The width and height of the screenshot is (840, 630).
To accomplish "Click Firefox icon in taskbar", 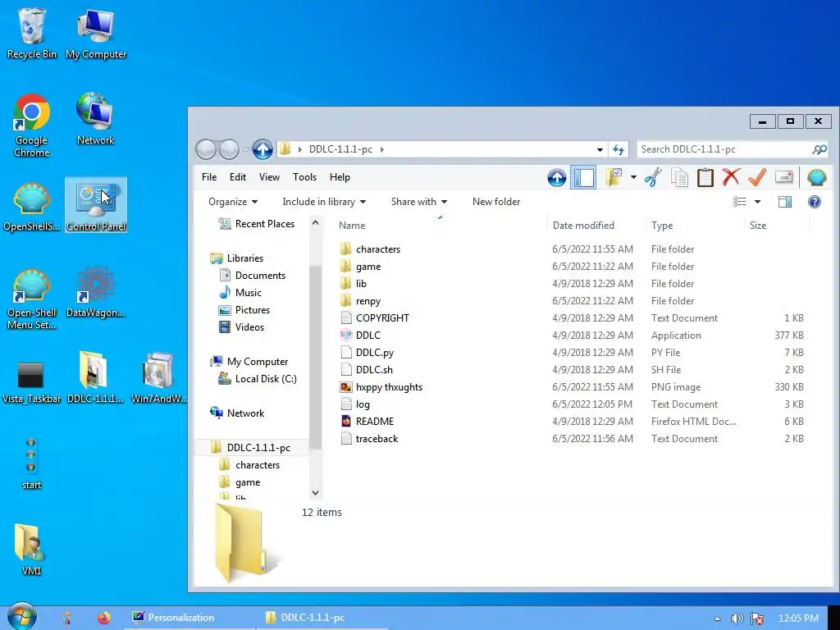I will 104,618.
